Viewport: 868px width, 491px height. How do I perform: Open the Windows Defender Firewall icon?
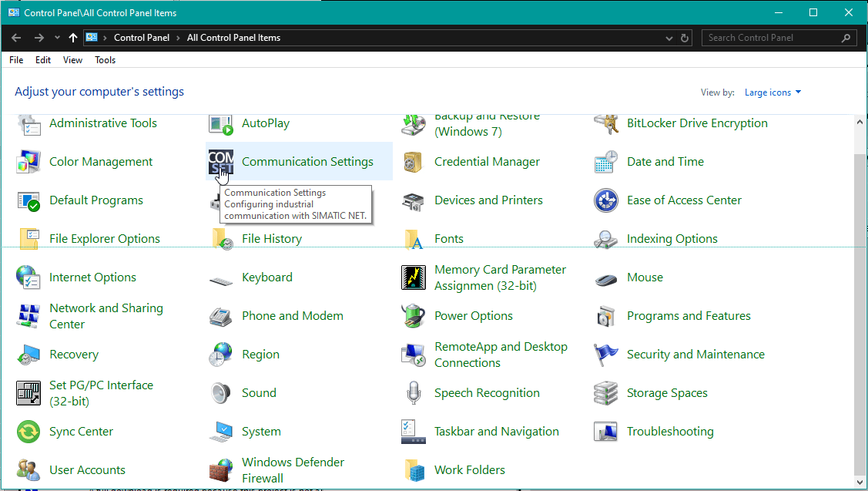click(x=221, y=470)
